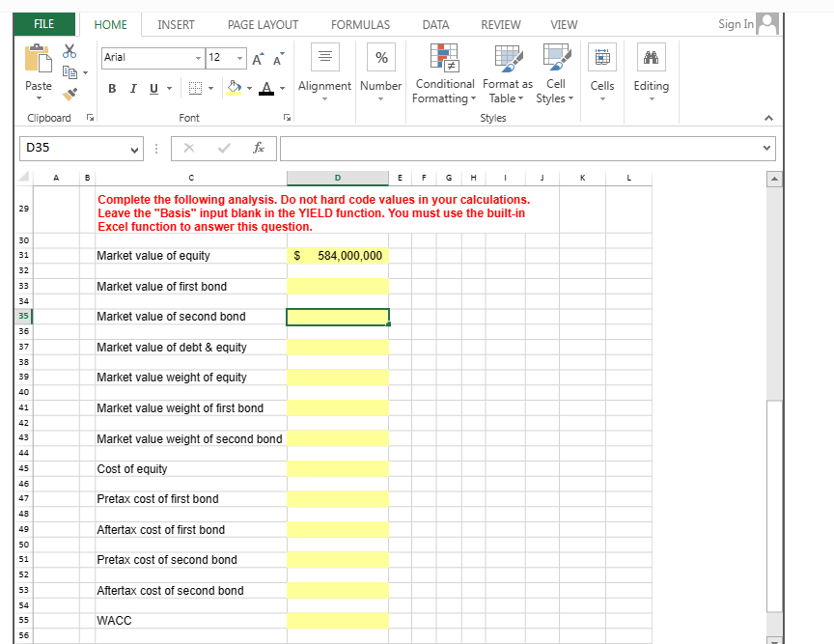Switch to the FORMULAS ribbon tab
The width and height of the screenshot is (834, 644).
point(360,25)
